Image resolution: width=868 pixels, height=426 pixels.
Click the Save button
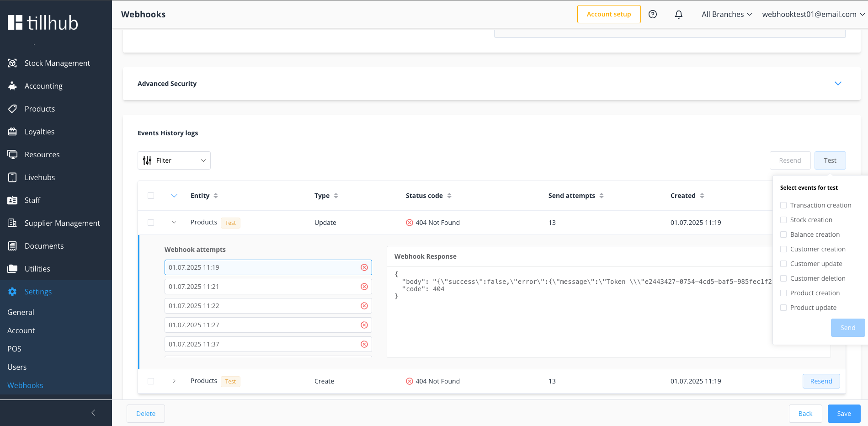coord(844,414)
